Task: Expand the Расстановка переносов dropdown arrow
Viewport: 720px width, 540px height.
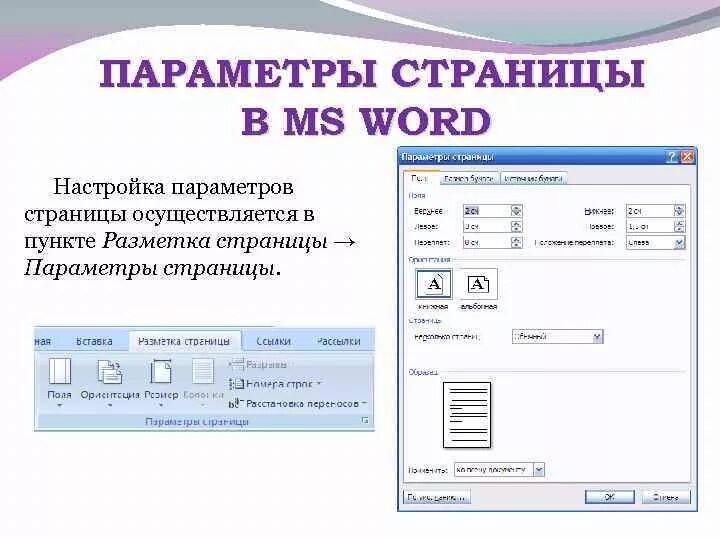Action: point(364,404)
